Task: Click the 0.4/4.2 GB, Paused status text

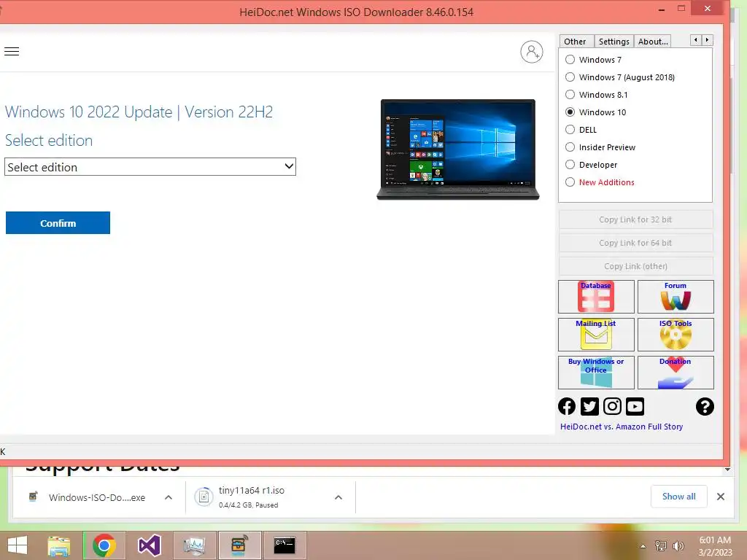Action: 248,505
